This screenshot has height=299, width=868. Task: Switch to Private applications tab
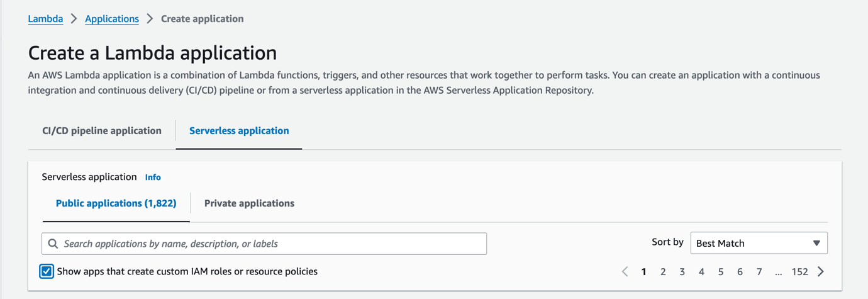coord(249,203)
